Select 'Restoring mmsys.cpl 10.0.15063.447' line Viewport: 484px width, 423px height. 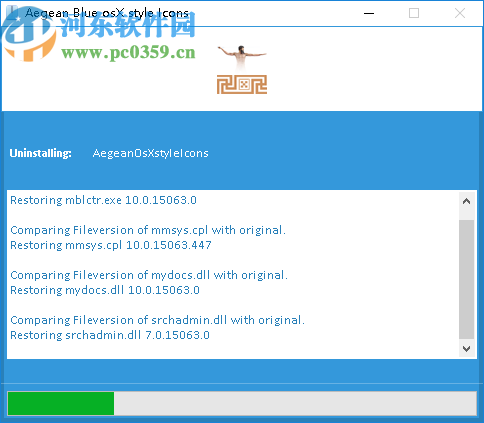111,245
